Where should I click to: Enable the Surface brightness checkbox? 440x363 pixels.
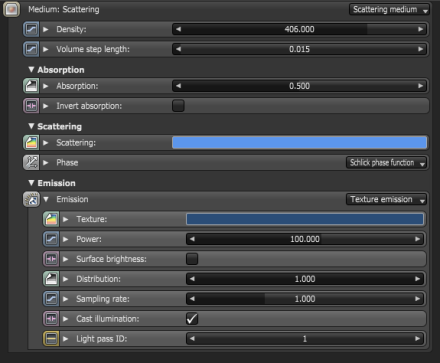click(192, 259)
